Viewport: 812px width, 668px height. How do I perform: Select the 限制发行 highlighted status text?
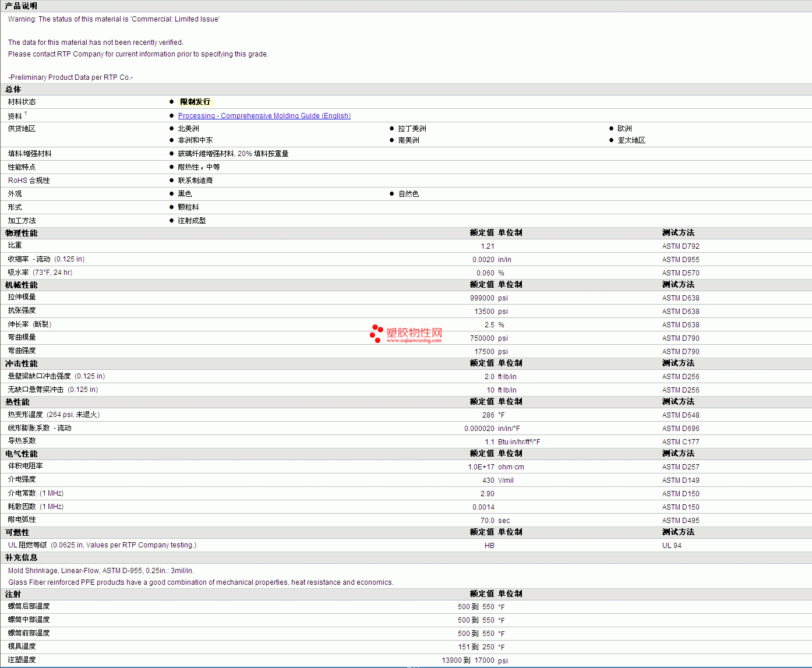(x=195, y=102)
